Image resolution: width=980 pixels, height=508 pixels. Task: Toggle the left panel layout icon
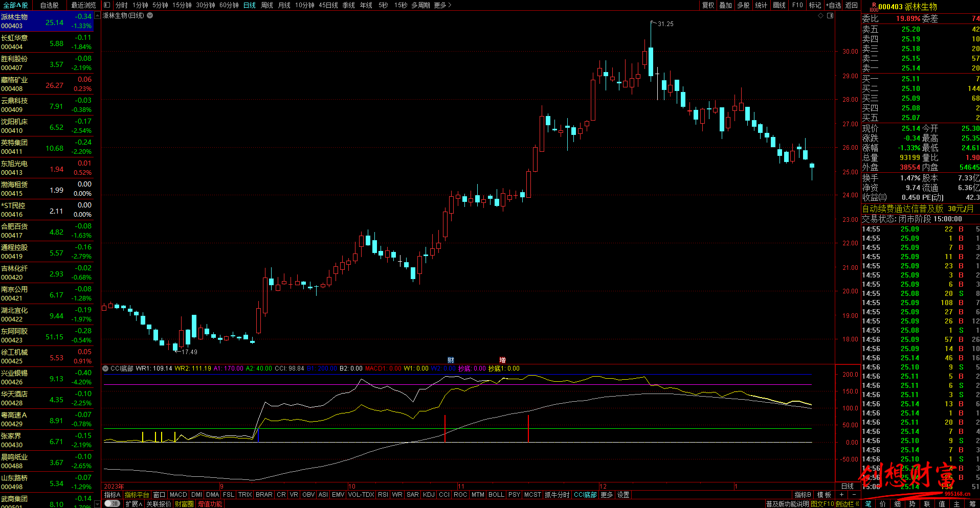point(106,5)
